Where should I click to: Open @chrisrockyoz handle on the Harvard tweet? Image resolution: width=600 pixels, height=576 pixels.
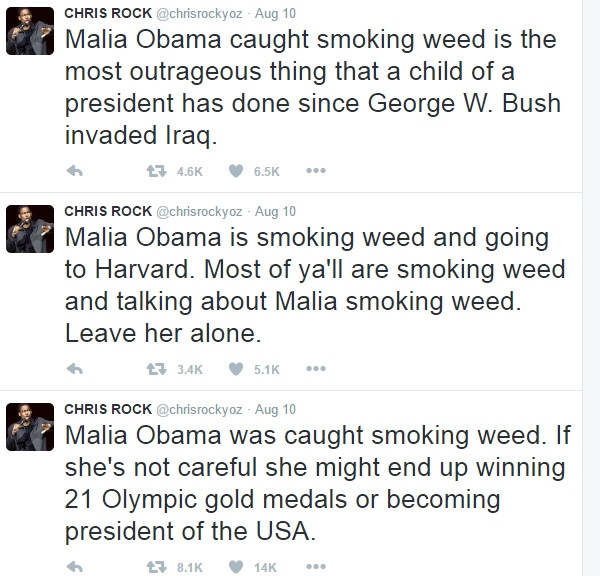point(199,212)
